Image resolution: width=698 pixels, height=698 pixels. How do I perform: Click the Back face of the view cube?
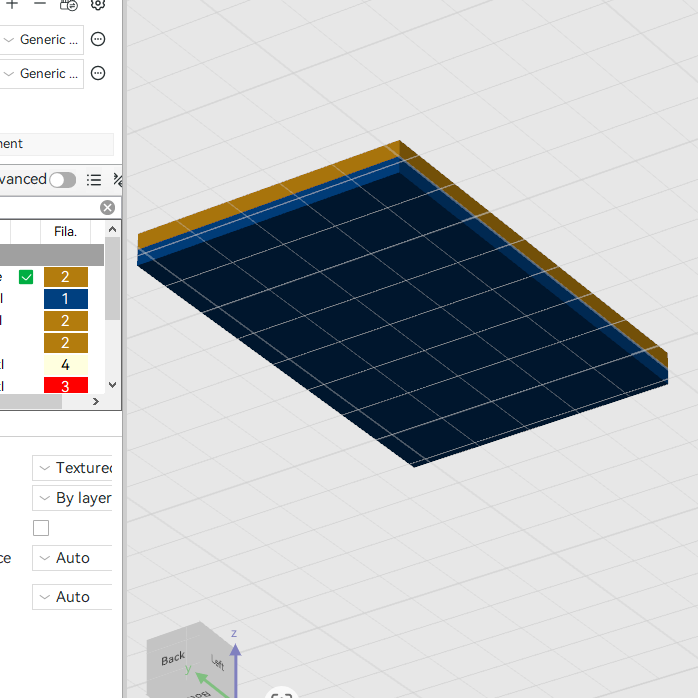[x=174, y=658]
